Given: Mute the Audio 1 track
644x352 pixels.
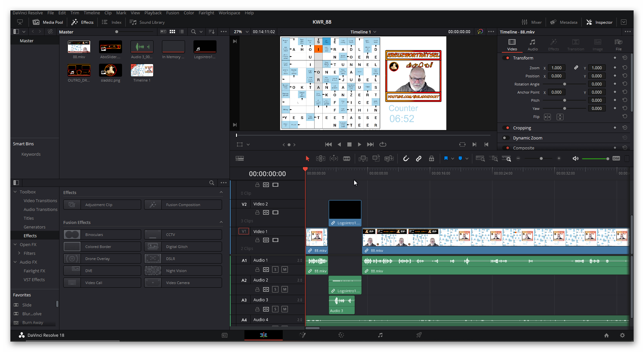Looking at the screenshot, I should point(284,269).
